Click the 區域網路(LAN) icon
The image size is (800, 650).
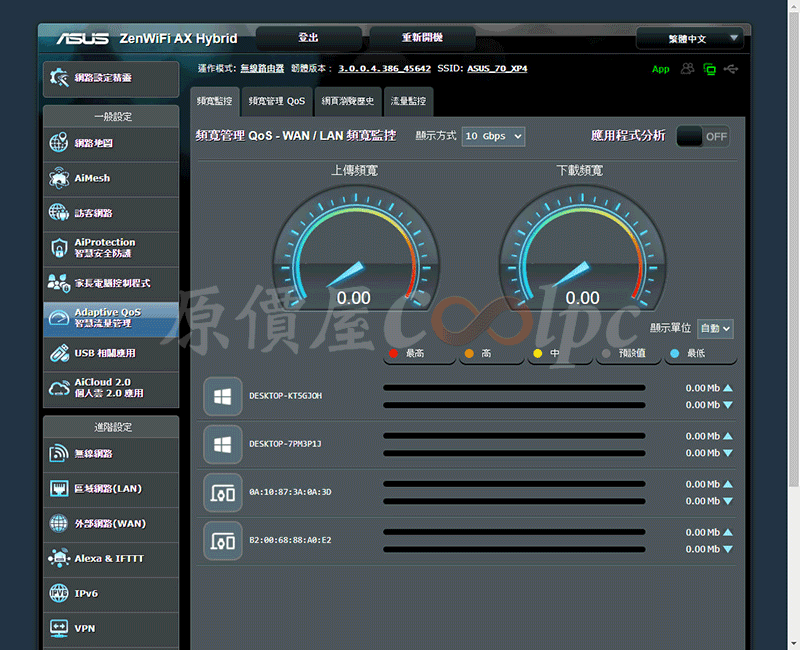(59, 488)
